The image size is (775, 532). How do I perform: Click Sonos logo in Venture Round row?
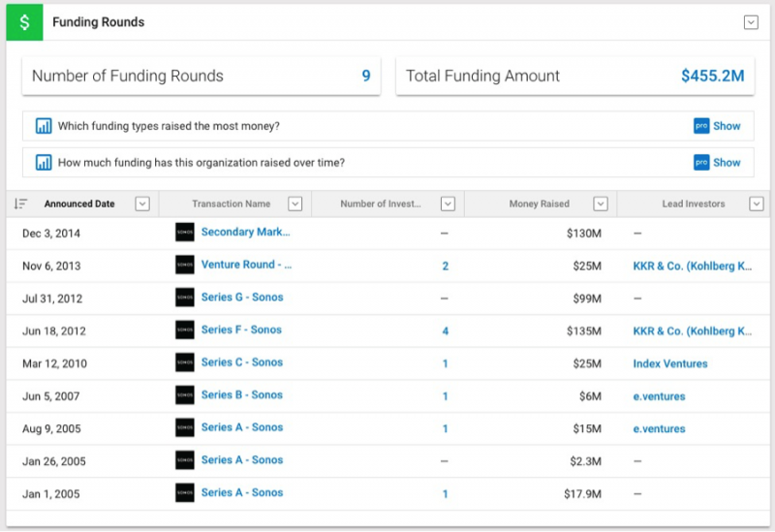[185, 265]
